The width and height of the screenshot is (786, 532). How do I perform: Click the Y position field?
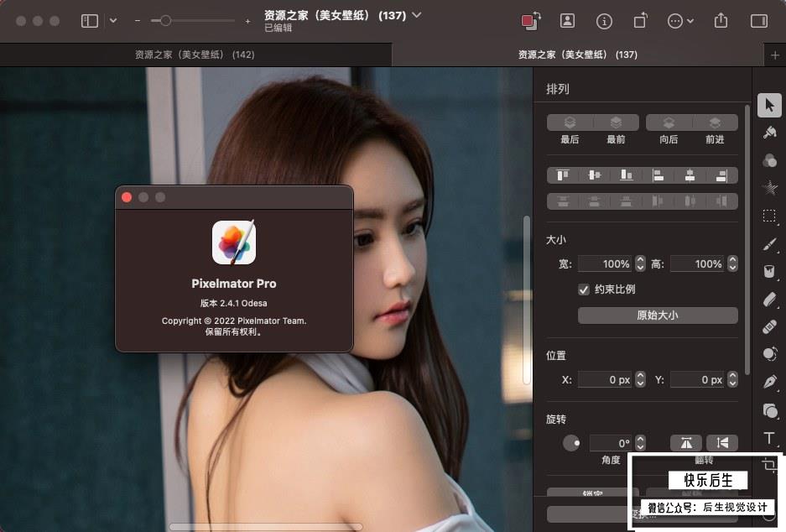pos(698,379)
